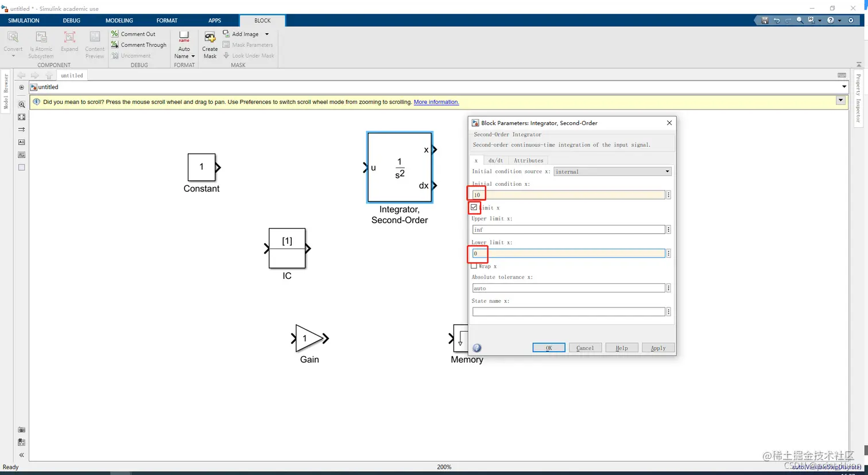Click the Upper limit x input field
868x475 pixels.
(x=568, y=229)
